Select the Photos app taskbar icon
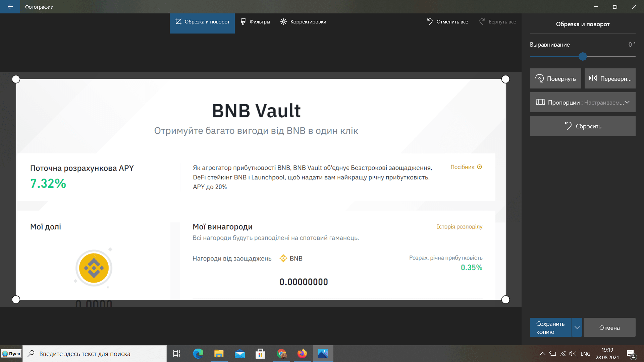This screenshot has width=644, height=362. point(323,354)
